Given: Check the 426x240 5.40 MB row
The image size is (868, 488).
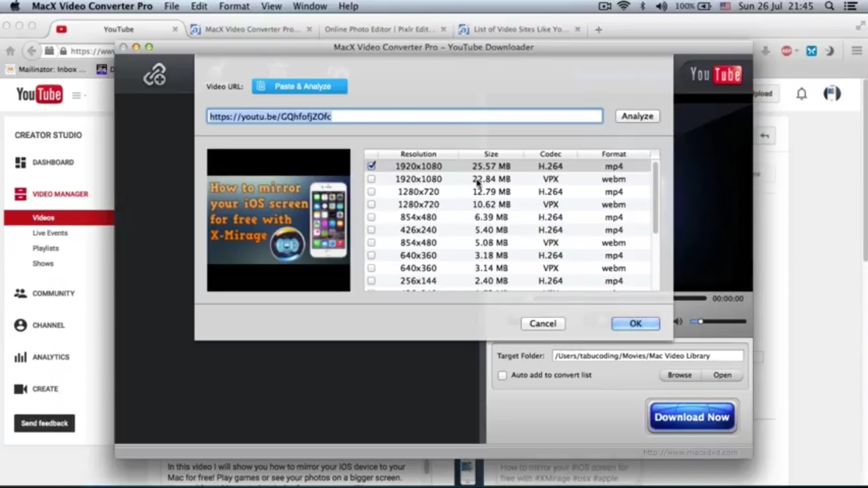Looking at the screenshot, I should click(x=371, y=230).
